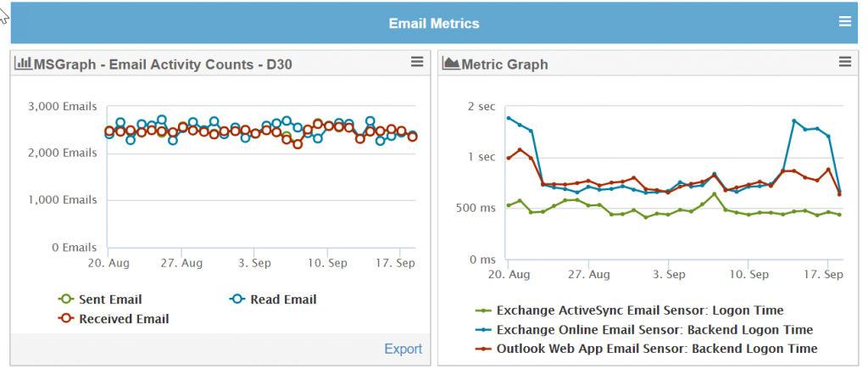Click the Email Metrics header title
Image resolution: width=868 pixels, height=369 pixels.
[434, 23]
